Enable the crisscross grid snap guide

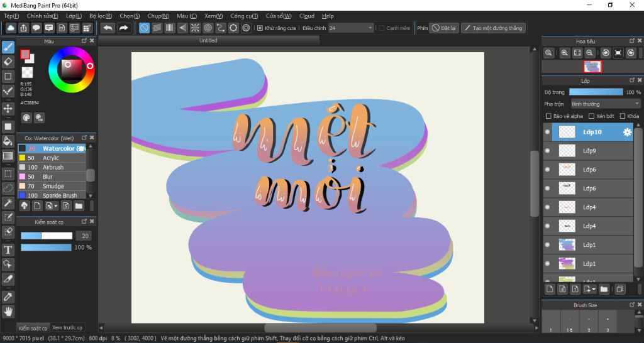click(x=170, y=28)
